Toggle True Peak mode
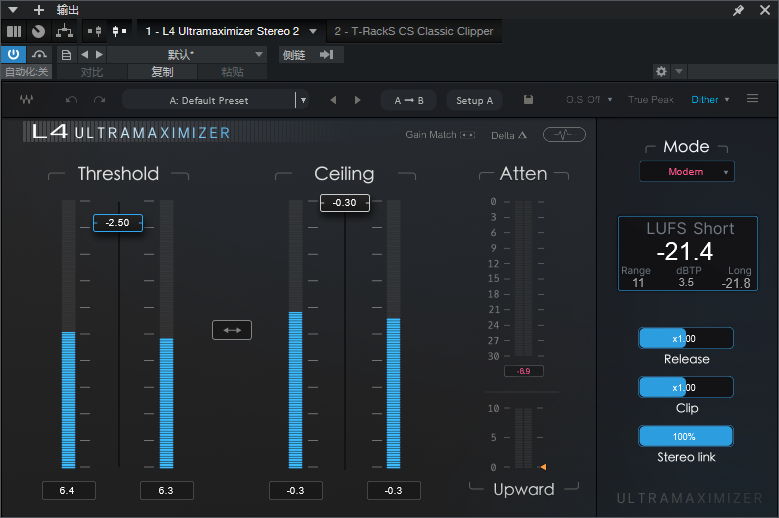The width and height of the screenshot is (779, 518). pyautogui.click(x=650, y=100)
